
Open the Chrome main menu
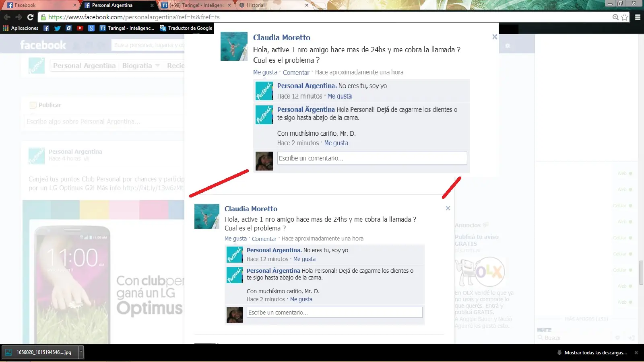638,17
